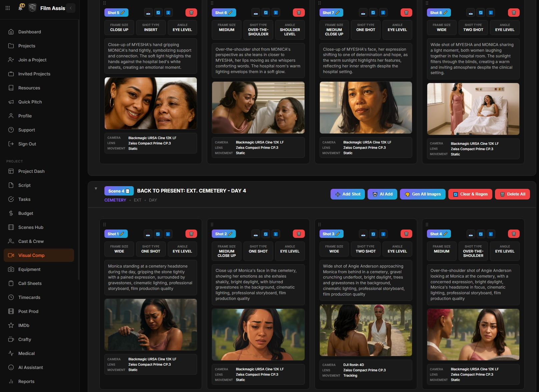This screenshot has height=392, width=539.
Task: Open cemetery Shot 3 storyboard image
Action: tap(366, 330)
